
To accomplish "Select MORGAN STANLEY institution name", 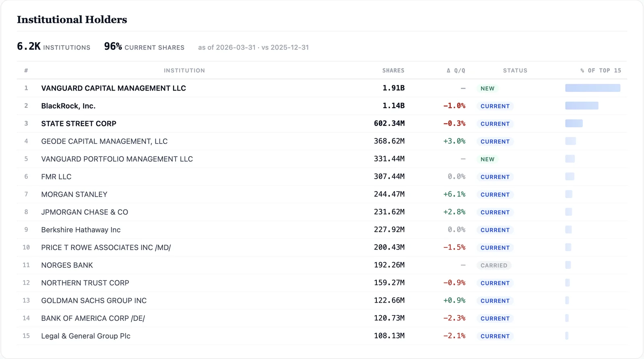I will tap(74, 194).
